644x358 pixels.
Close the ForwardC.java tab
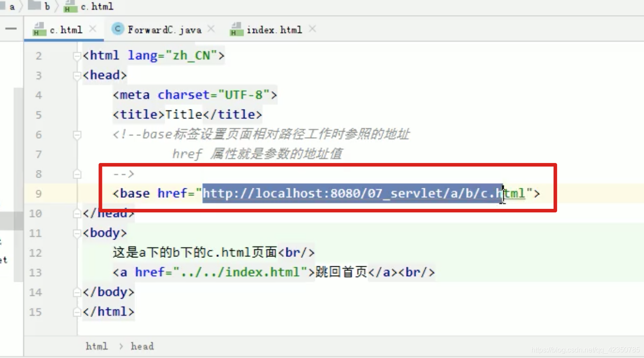click(x=211, y=29)
